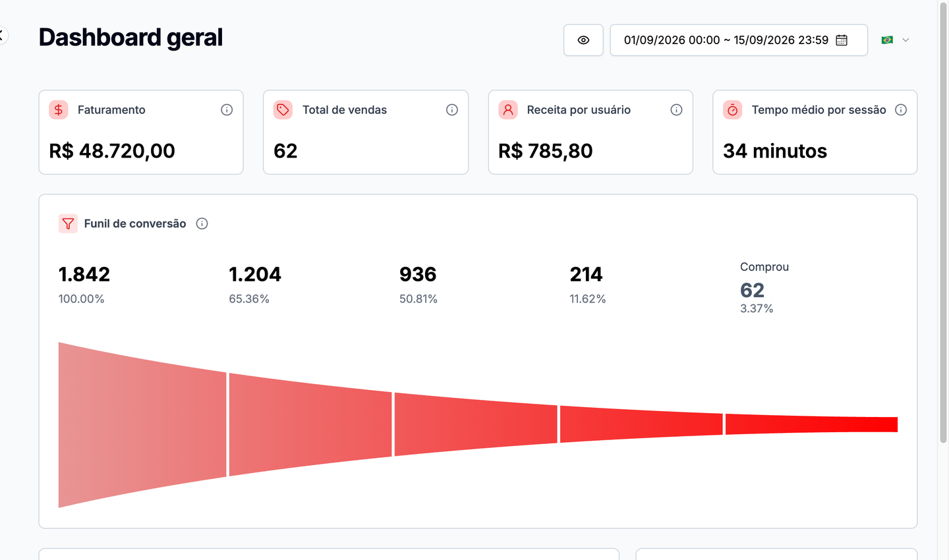Click the Total de vendas label
949x560 pixels.
coord(345,110)
